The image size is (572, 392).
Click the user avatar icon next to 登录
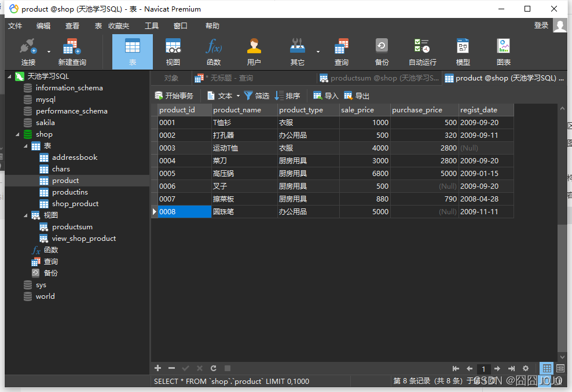coord(560,25)
